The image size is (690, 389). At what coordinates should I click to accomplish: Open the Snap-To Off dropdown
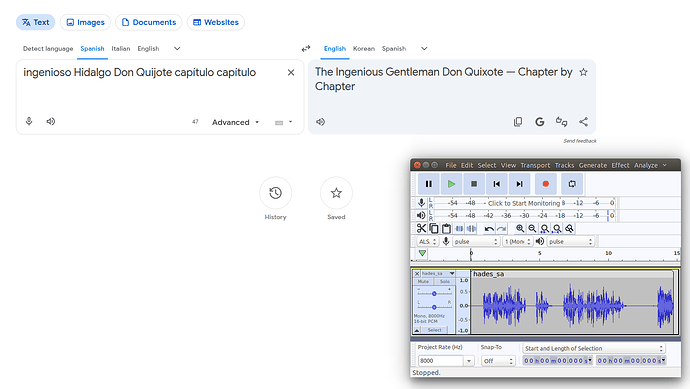[x=498, y=361]
